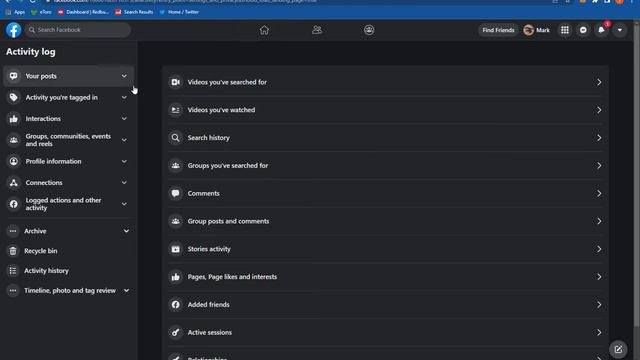
Task: Open Groups you've searched for
Action: 385,165
